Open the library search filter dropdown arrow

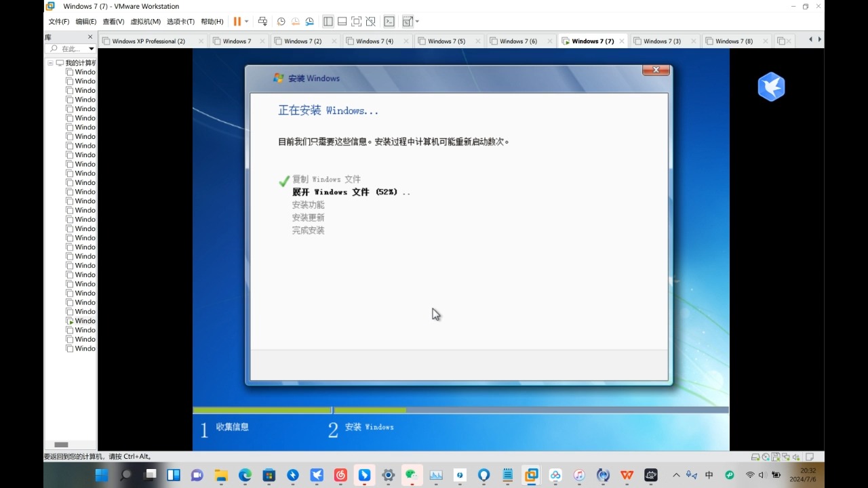[92, 49]
